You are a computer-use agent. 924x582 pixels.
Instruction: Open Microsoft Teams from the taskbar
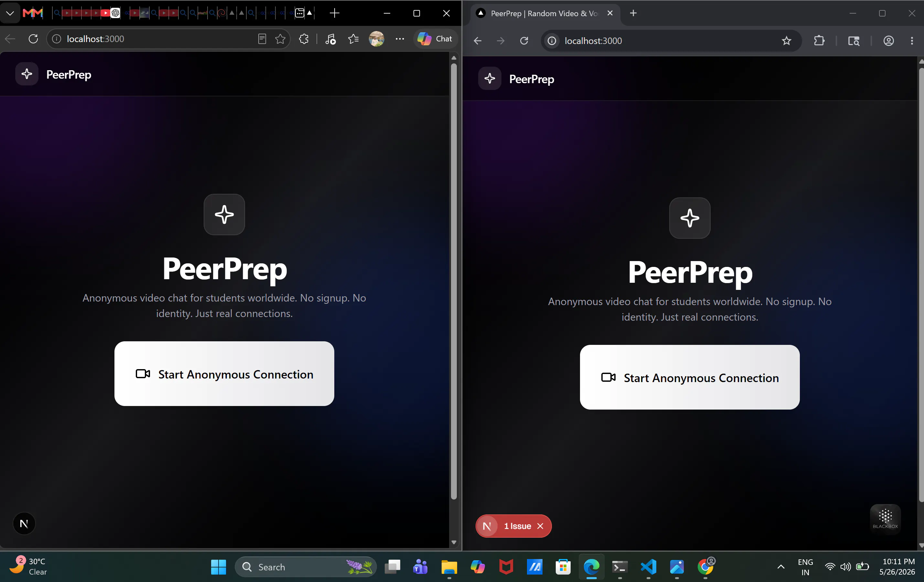tap(420, 567)
